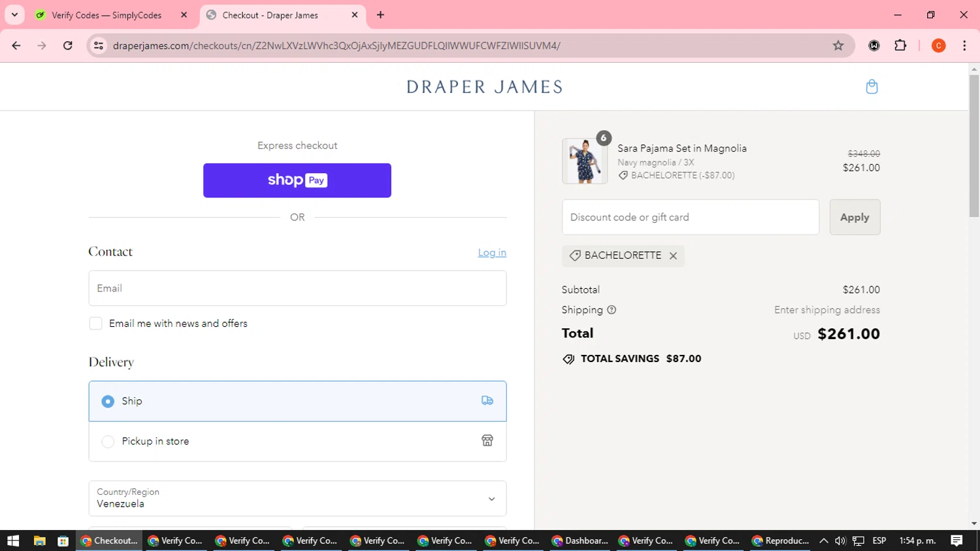Click the Sara Pajama Set in Magnolia title
The image size is (980, 551).
pyautogui.click(x=682, y=148)
